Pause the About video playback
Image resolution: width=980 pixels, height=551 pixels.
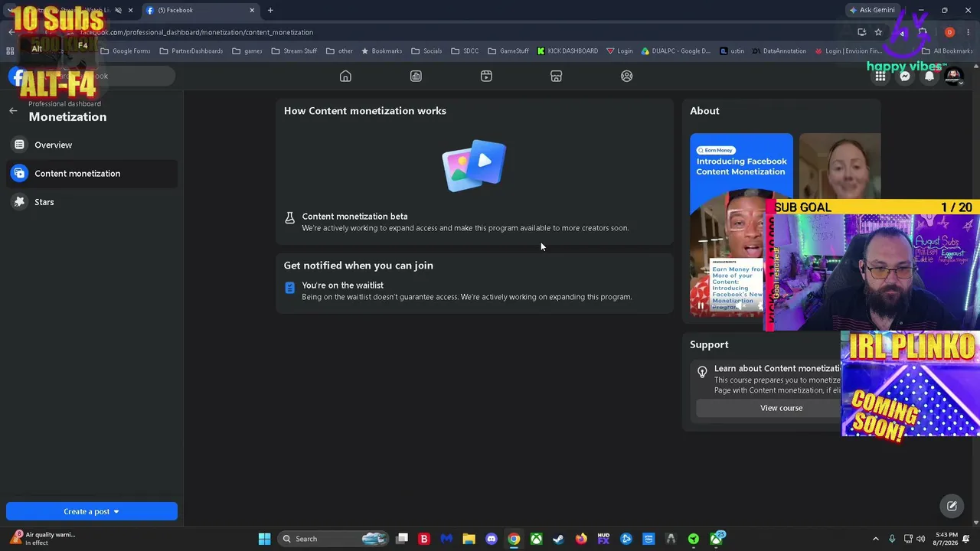(x=700, y=306)
